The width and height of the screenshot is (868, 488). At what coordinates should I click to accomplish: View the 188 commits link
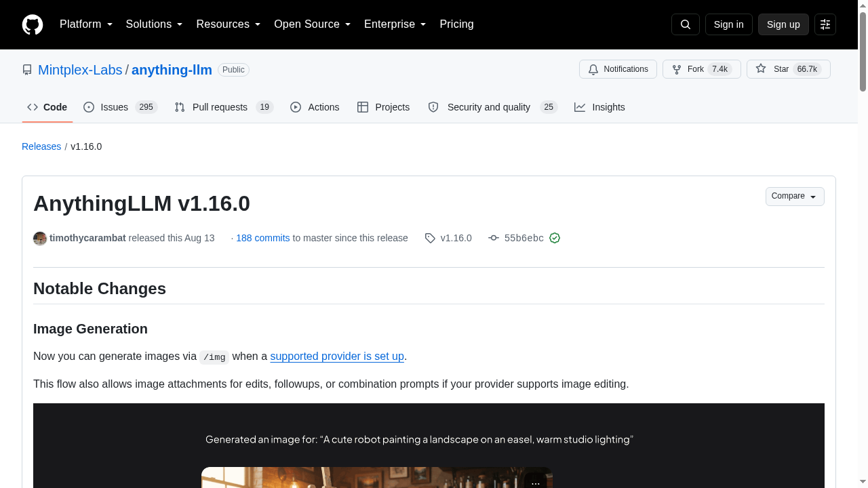[x=263, y=238]
